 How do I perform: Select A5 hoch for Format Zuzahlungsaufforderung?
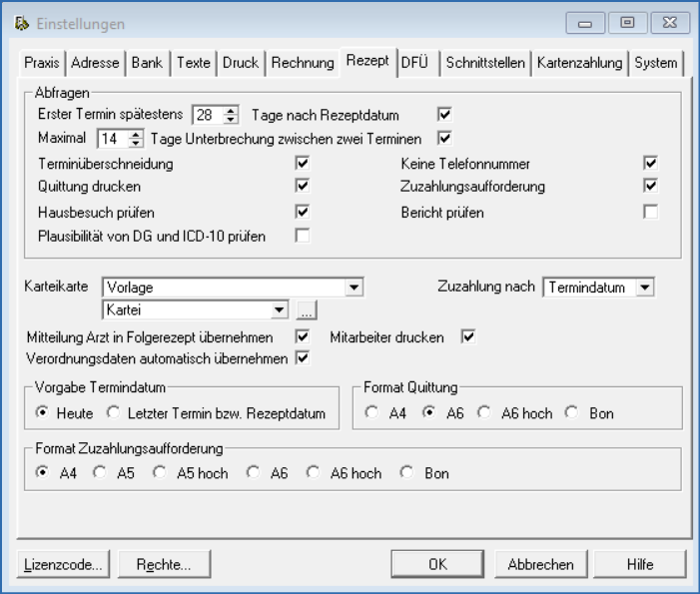click(160, 472)
